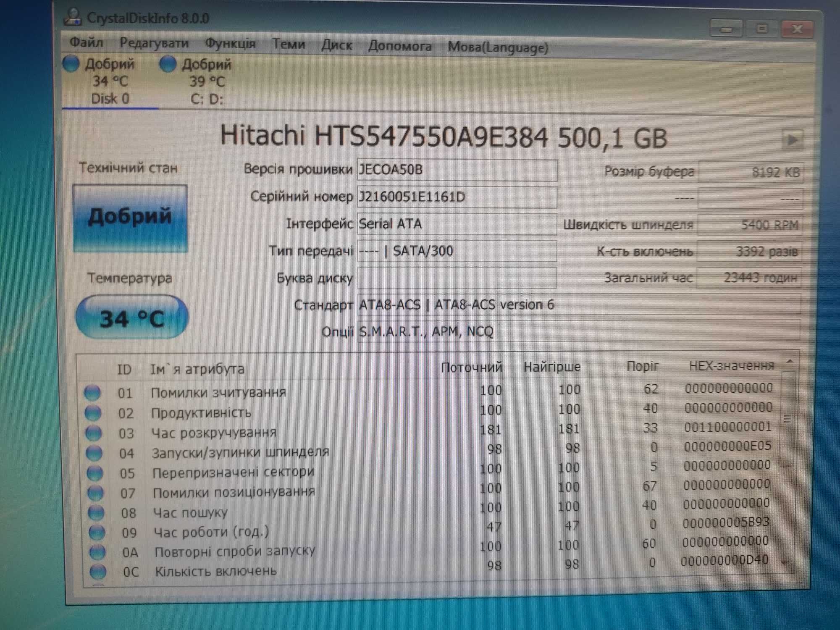Click the HEX-значення column header

[x=731, y=365]
